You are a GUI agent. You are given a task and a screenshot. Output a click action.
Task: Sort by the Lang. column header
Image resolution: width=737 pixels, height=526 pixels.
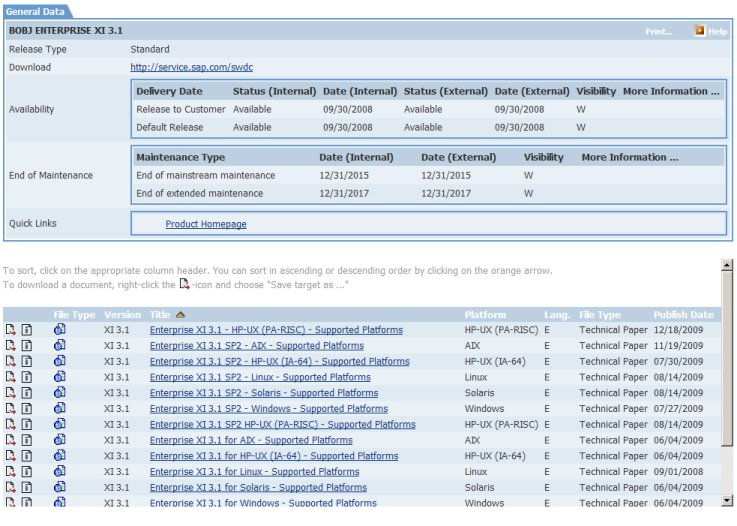click(x=557, y=315)
